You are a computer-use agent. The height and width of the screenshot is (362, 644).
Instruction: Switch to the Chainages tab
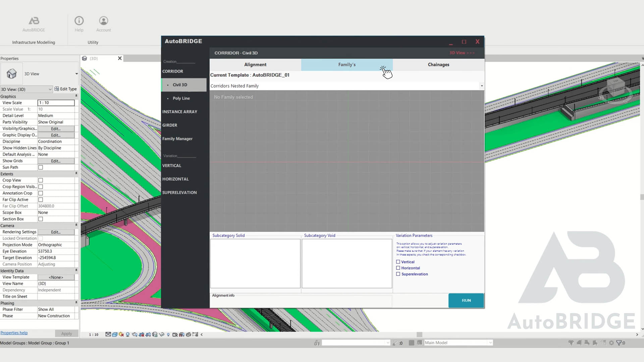tap(438, 65)
